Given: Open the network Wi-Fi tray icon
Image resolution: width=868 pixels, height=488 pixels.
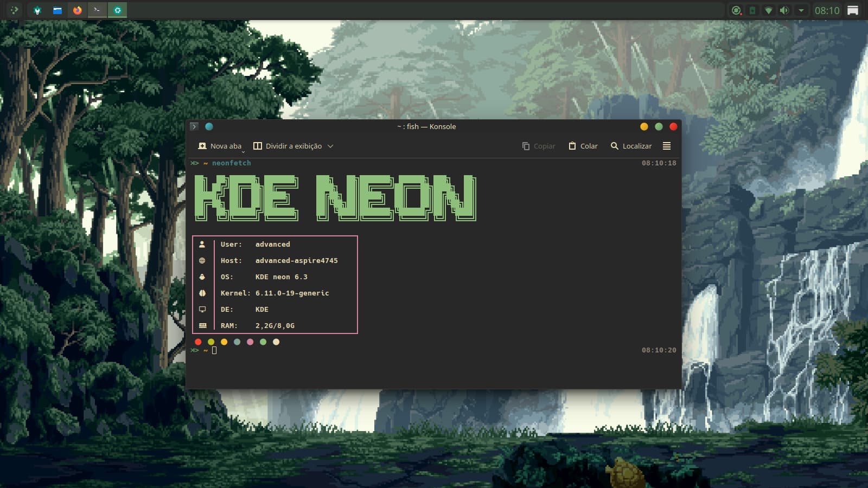Looking at the screenshot, I should pos(768,10).
